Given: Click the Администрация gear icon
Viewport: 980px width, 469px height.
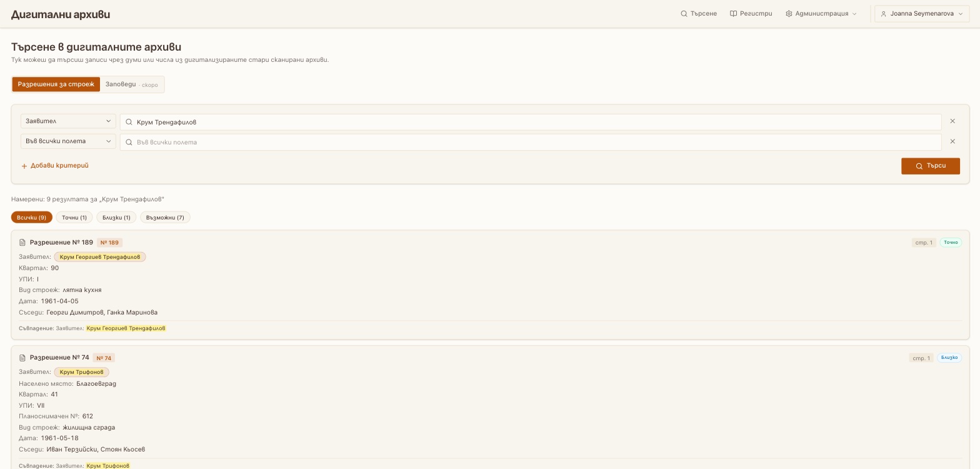Looking at the screenshot, I should tap(789, 14).
